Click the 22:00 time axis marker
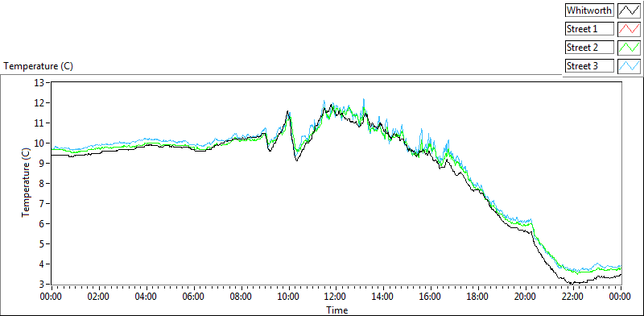 pyautogui.click(x=574, y=297)
